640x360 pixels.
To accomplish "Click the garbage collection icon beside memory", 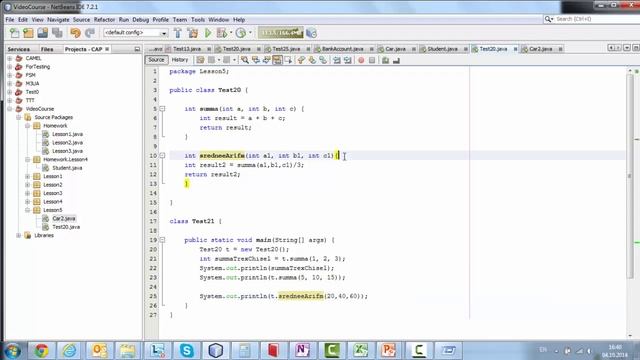I will click(x=311, y=33).
